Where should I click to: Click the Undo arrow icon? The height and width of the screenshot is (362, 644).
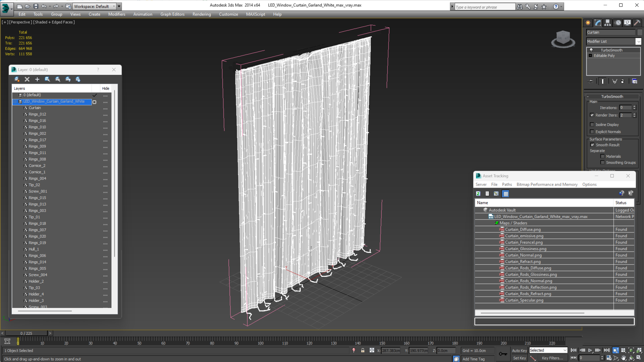[44, 6]
